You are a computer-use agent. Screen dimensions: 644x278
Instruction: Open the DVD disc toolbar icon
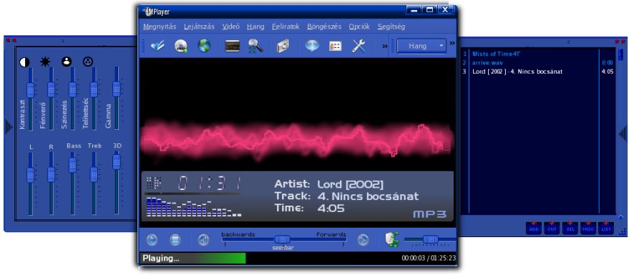181,46
